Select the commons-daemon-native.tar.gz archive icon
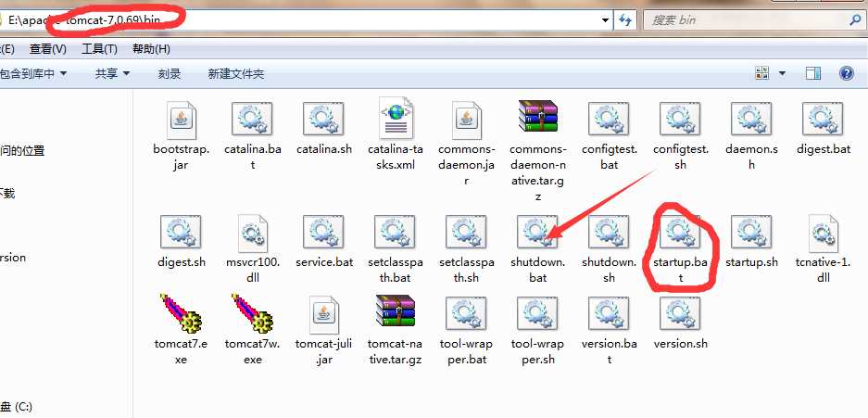The height and width of the screenshot is (418, 868). [x=538, y=116]
